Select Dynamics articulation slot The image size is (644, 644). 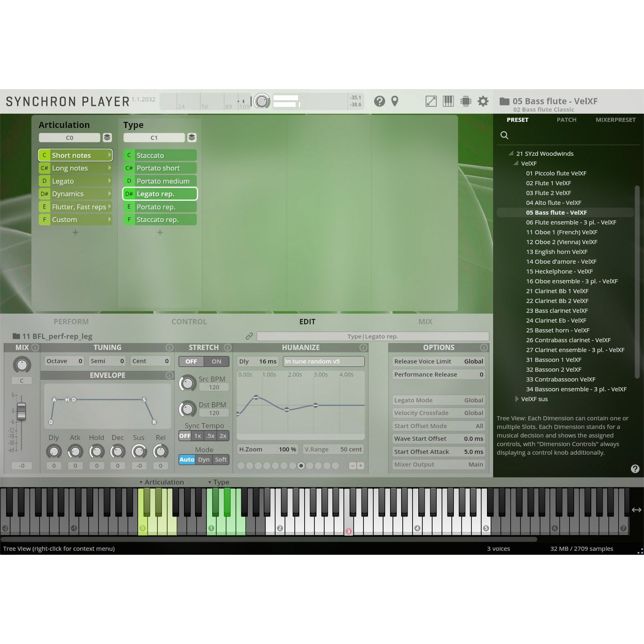tap(75, 194)
